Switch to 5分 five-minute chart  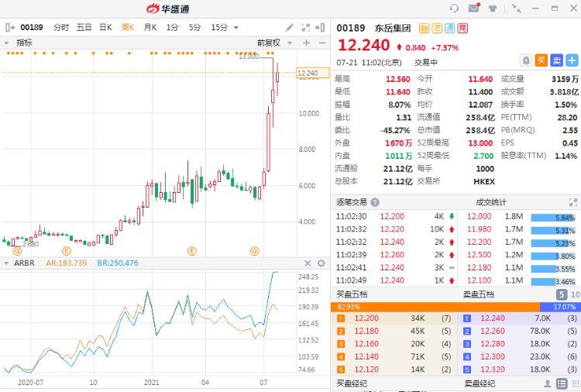pos(194,27)
